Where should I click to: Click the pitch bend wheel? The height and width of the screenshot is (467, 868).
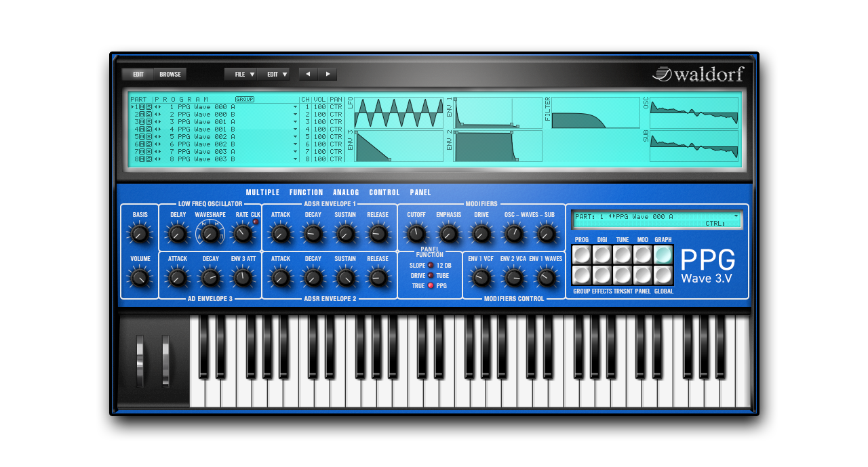click(x=140, y=360)
